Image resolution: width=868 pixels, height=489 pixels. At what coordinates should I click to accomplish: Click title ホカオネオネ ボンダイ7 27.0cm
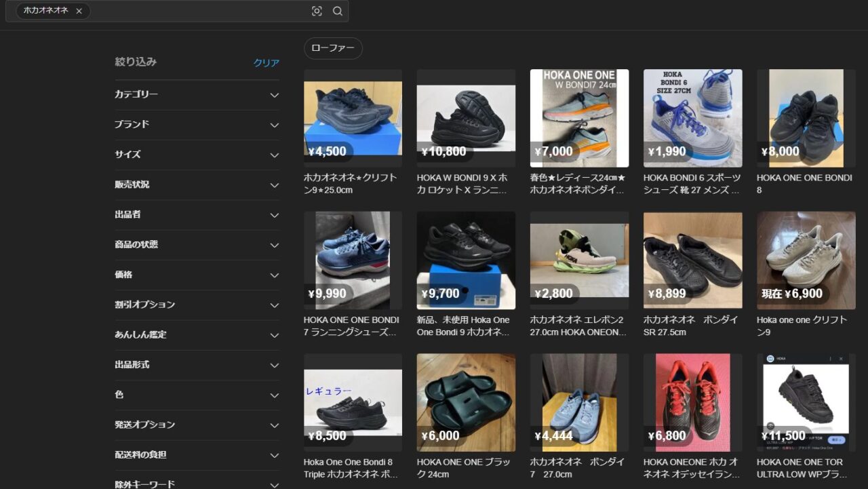[578, 468]
